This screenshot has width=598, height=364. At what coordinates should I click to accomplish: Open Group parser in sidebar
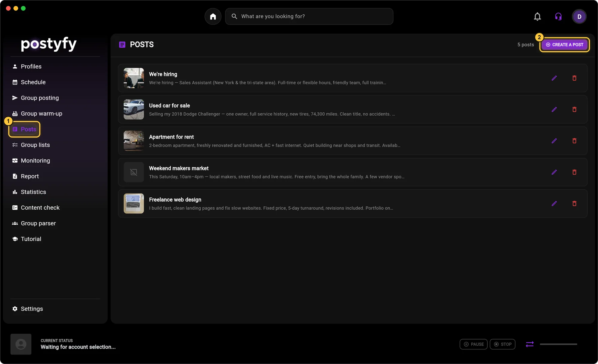tap(34, 223)
